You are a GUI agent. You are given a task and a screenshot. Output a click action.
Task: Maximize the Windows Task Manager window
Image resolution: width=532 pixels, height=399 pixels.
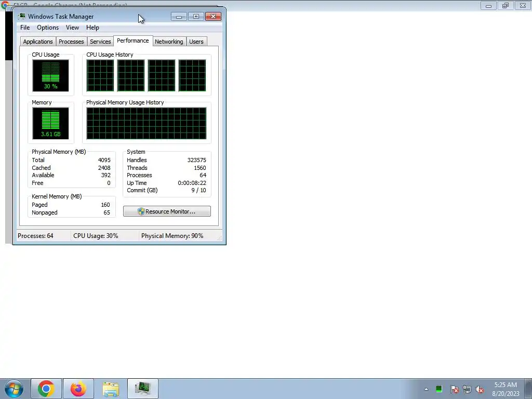pos(196,17)
